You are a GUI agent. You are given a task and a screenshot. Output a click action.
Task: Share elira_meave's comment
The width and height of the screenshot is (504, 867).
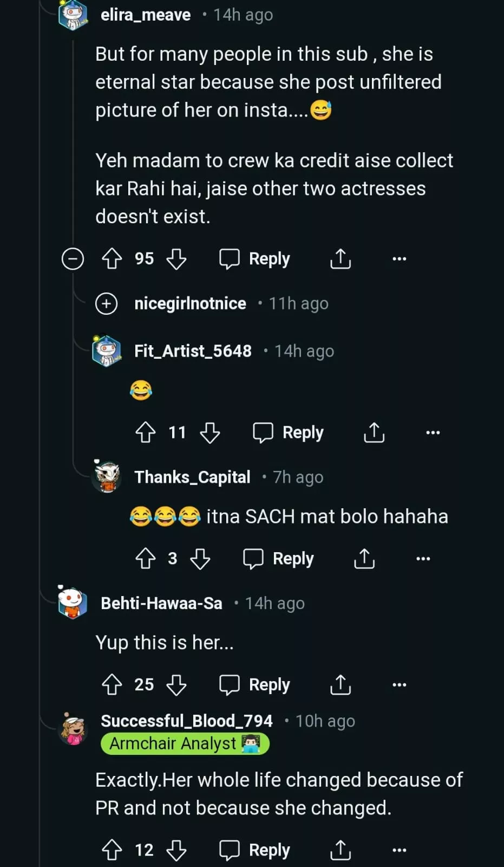click(x=341, y=259)
